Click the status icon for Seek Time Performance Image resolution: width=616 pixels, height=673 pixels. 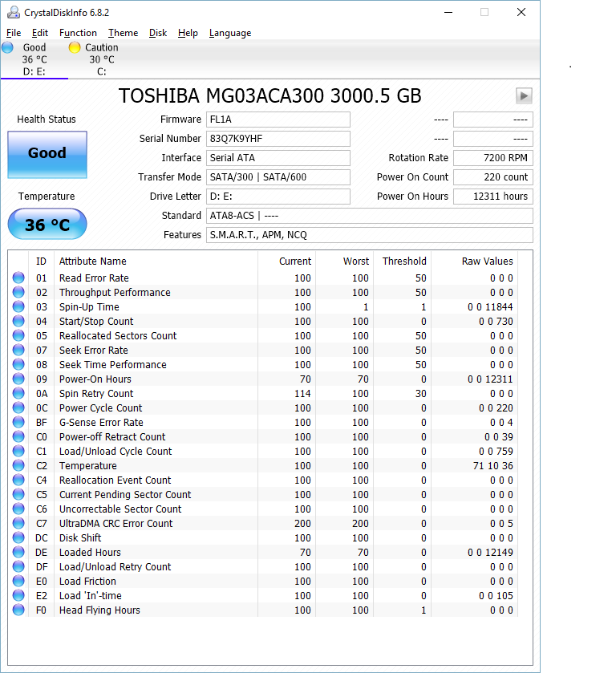click(18, 364)
